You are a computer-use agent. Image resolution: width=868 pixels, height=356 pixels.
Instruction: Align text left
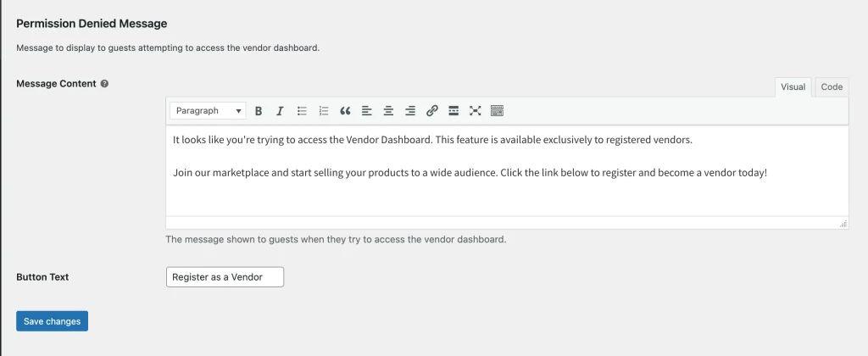pos(366,111)
